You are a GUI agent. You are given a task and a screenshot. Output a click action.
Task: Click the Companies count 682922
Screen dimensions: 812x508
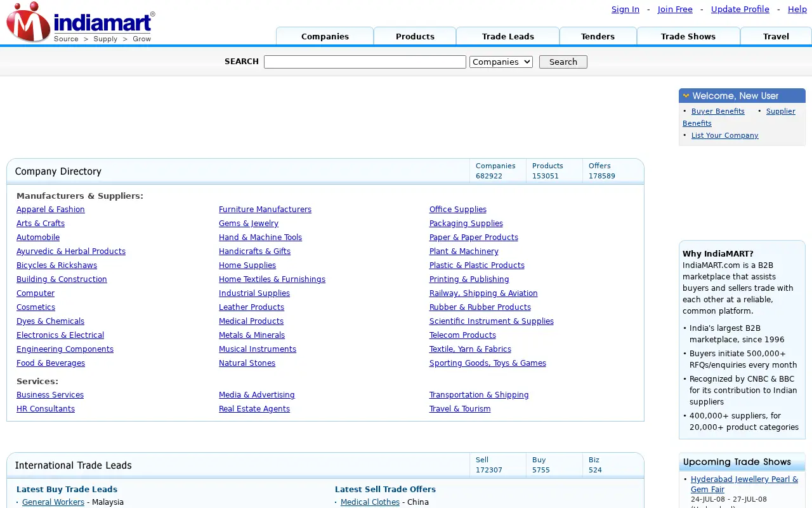[489, 176]
